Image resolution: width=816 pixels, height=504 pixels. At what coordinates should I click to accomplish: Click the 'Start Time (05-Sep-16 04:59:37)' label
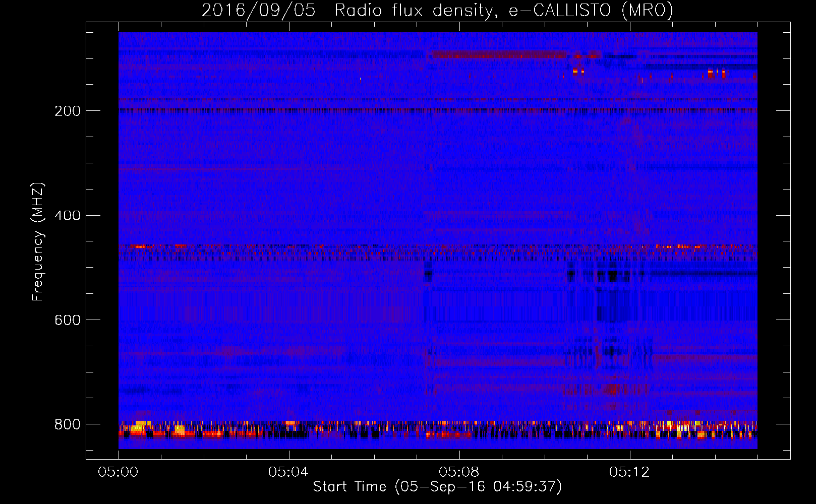[437, 487]
